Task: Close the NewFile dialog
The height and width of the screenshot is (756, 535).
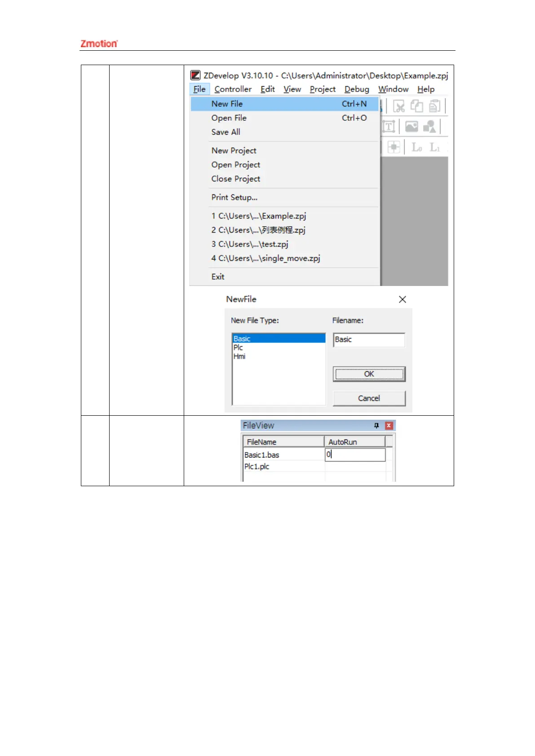Action: click(402, 299)
